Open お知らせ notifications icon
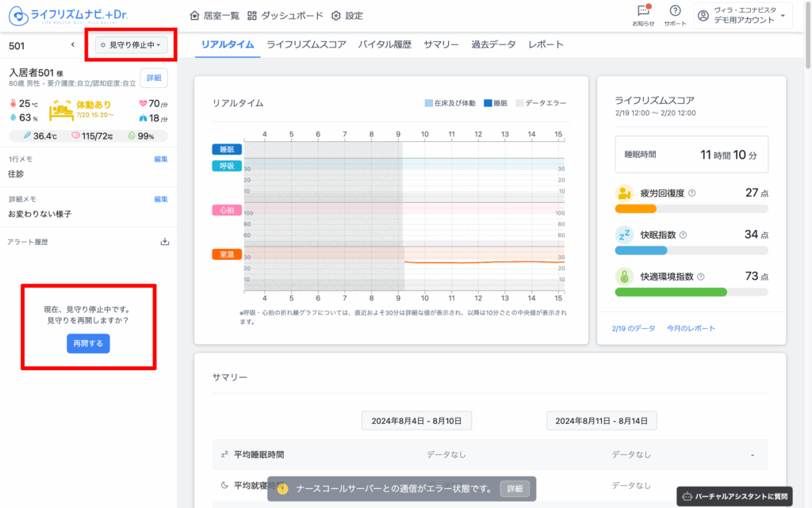This screenshot has height=508, width=812. coord(643,16)
